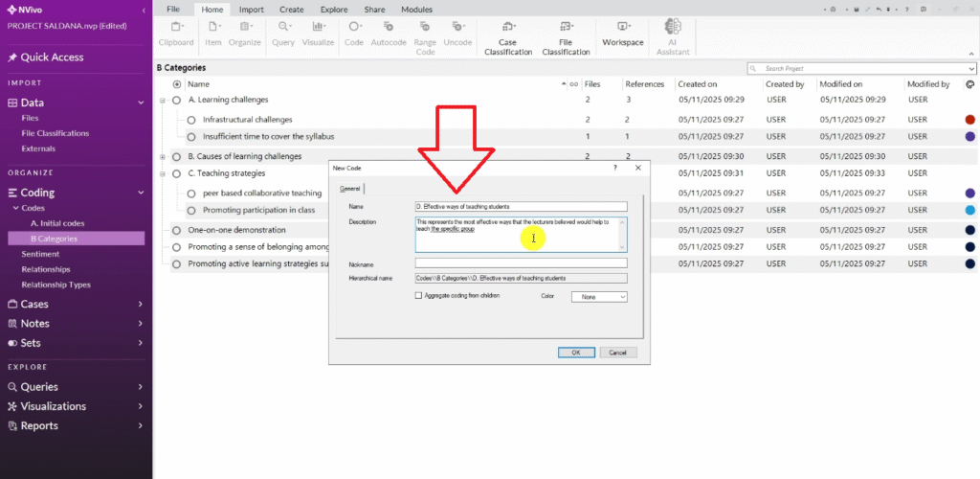Expand the Cases section in sidebar
The image size is (980, 479).
pyautogui.click(x=141, y=304)
